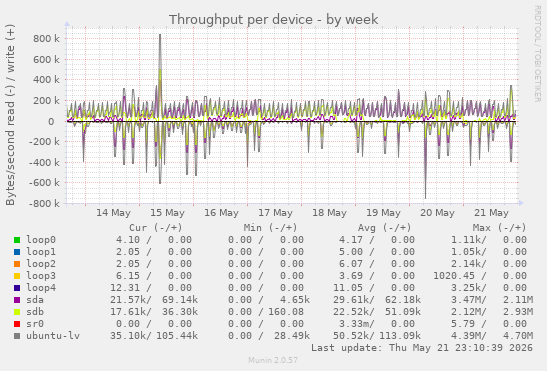The image size is (547, 371).
Task: Click sda max read value 3.47M
Action: click(x=468, y=300)
